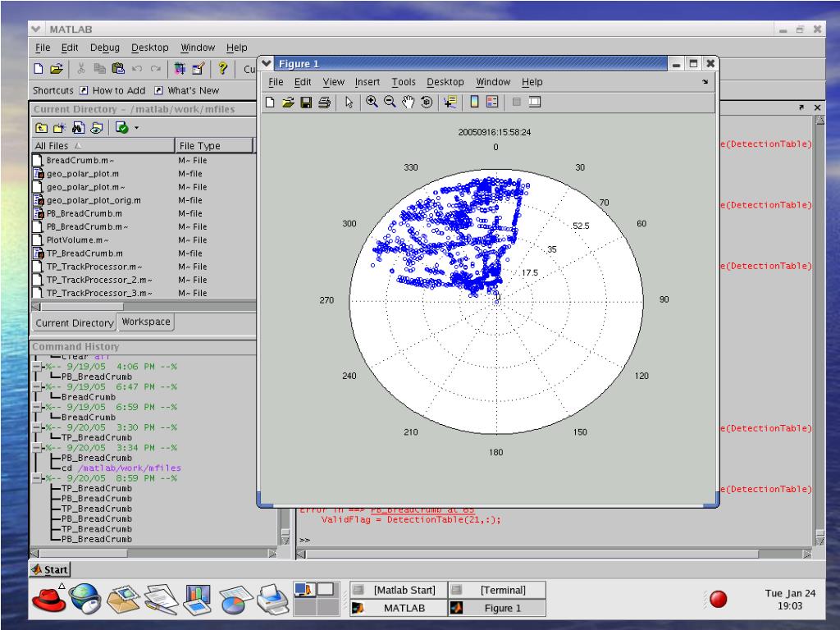
Task: Open the What's New shortcut
Action: tap(187, 90)
